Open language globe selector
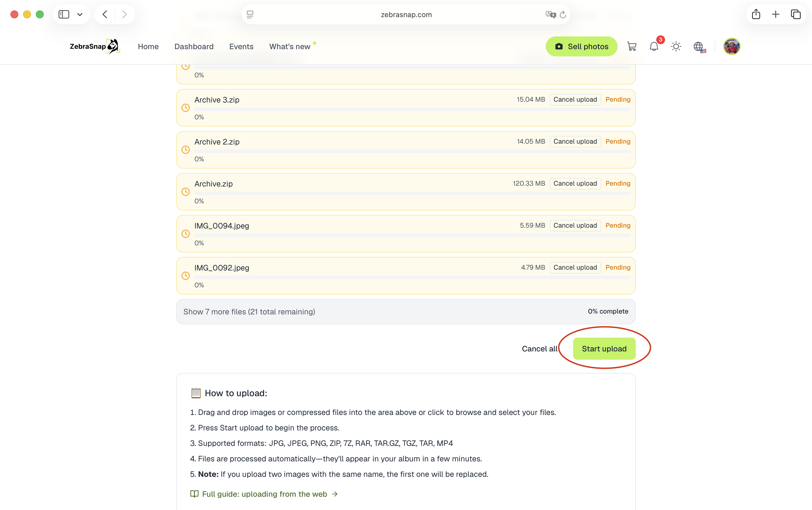 coord(699,47)
